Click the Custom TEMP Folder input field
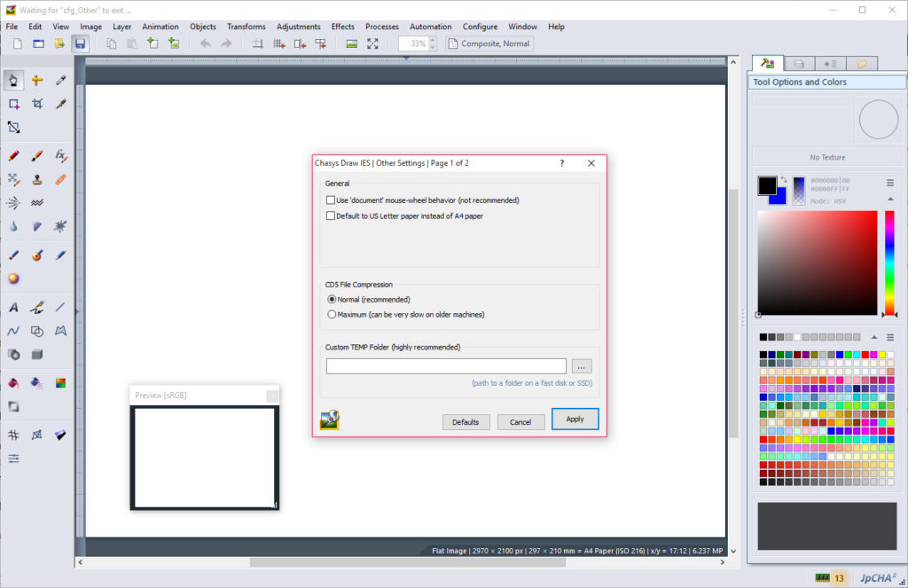Screen dimensions: 908x588 446,366
